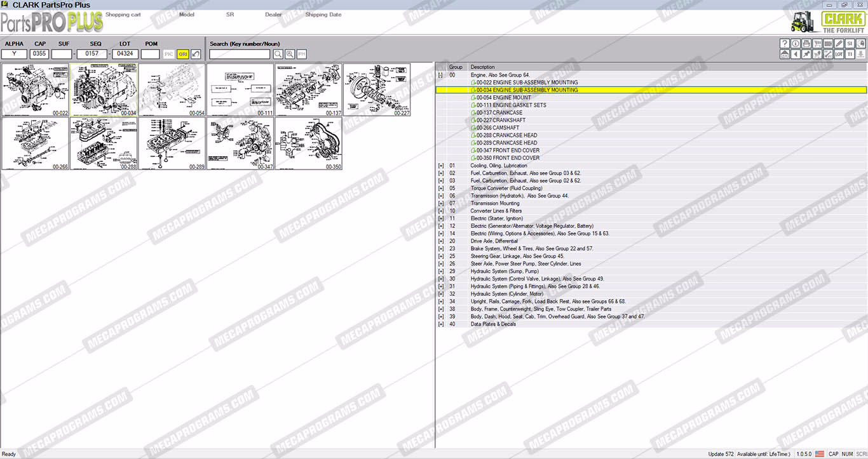The width and height of the screenshot is (868, 459).
Task: Click the TI toolbar button
Action: point(850,54)
